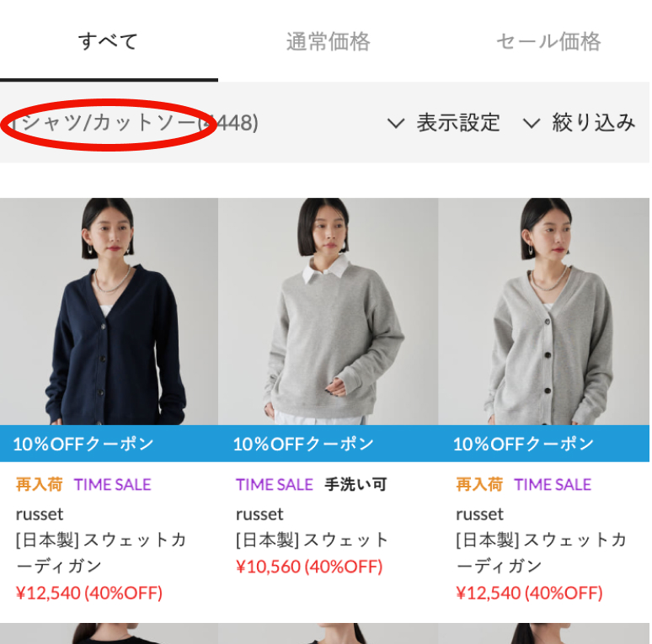This screenshot has width=652, height=644.
Task: Switch to the 通常価格 tab
Action: (x=328, y=41)
